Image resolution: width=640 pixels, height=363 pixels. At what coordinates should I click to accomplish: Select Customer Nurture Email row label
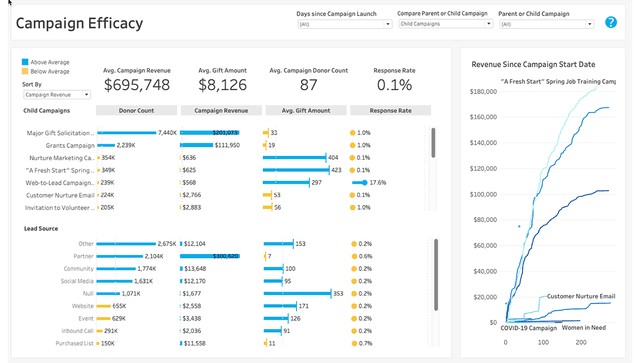pos(60,196)
